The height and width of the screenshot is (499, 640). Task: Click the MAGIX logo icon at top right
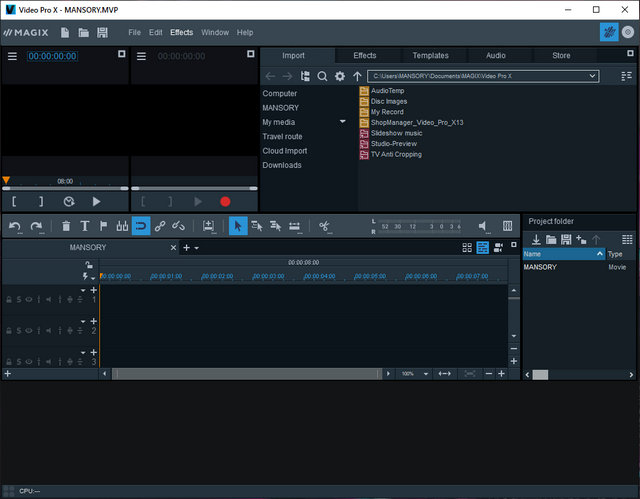point(608,32)
